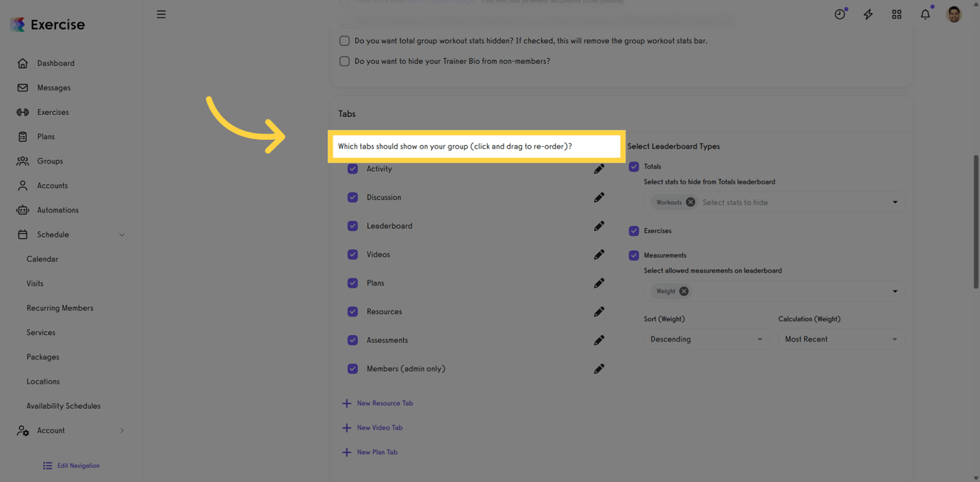The height and width of the screenshot is (482, 980).
Task: Click the New Resource Tab link
Action: point(385,403)
